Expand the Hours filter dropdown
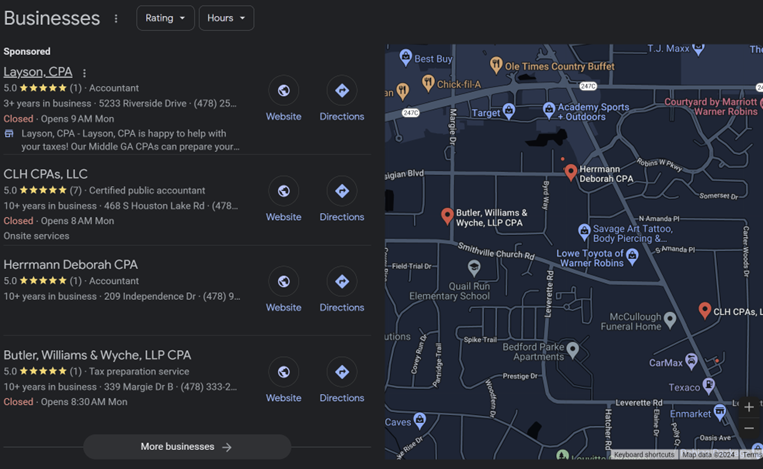The height and width of the screenshot is (469, 763). click(226, 18)
